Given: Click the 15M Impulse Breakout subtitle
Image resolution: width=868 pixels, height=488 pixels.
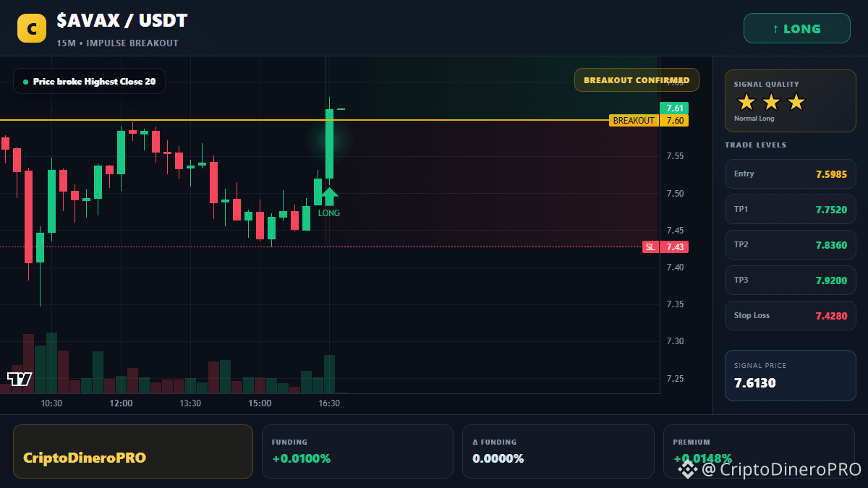Looking at the screenshot, I should 117,43.
